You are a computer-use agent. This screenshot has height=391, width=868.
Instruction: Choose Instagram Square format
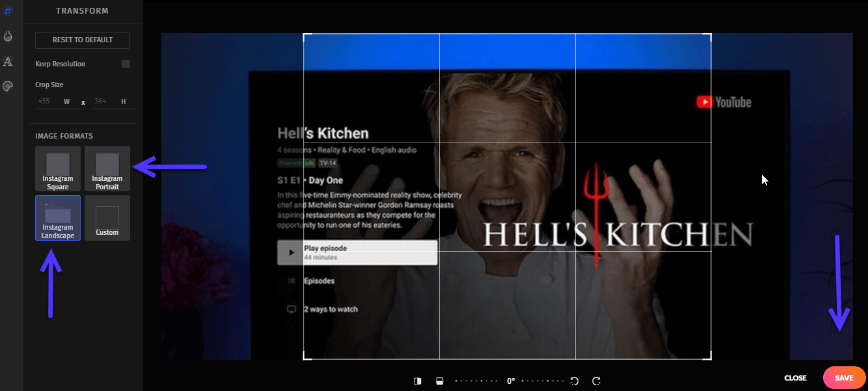[58, 169]
